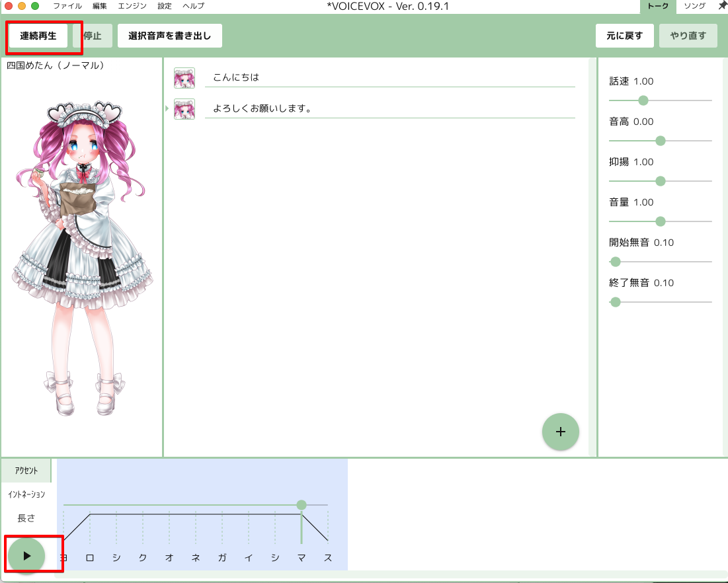Viewport: 728px width, 583px height.
Task: Click the オ mora label
Action: coord(169,558)
